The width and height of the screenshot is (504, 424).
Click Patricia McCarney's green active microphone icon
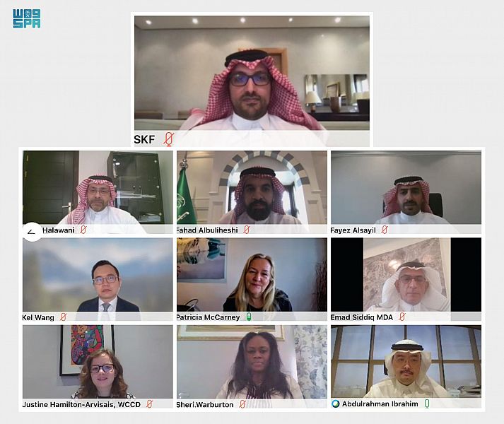coord(249,317)
